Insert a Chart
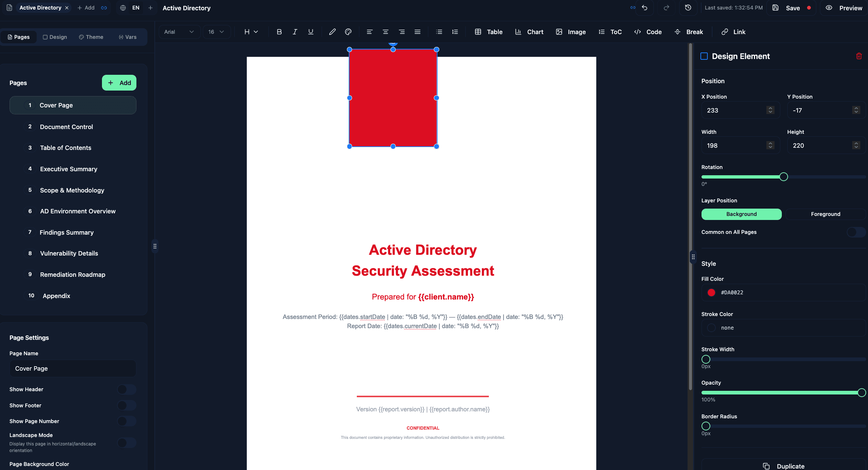The height and width of the screenshot is (470, 868). 529,32
